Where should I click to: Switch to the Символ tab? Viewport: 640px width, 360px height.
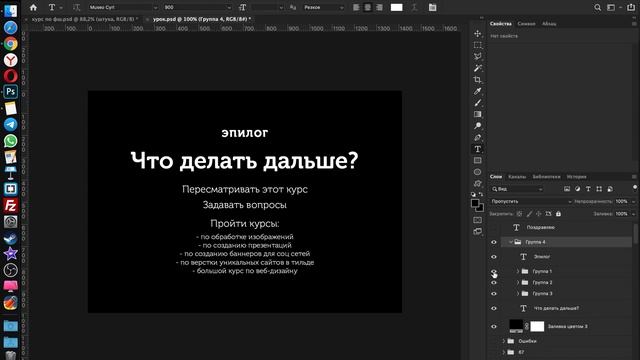point(526,24)
